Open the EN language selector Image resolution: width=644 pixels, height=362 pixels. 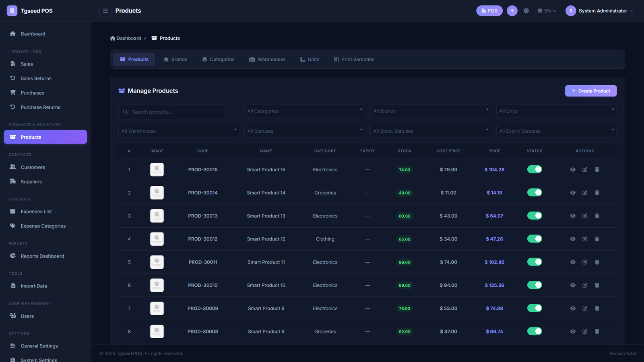[x=547, y=11]
